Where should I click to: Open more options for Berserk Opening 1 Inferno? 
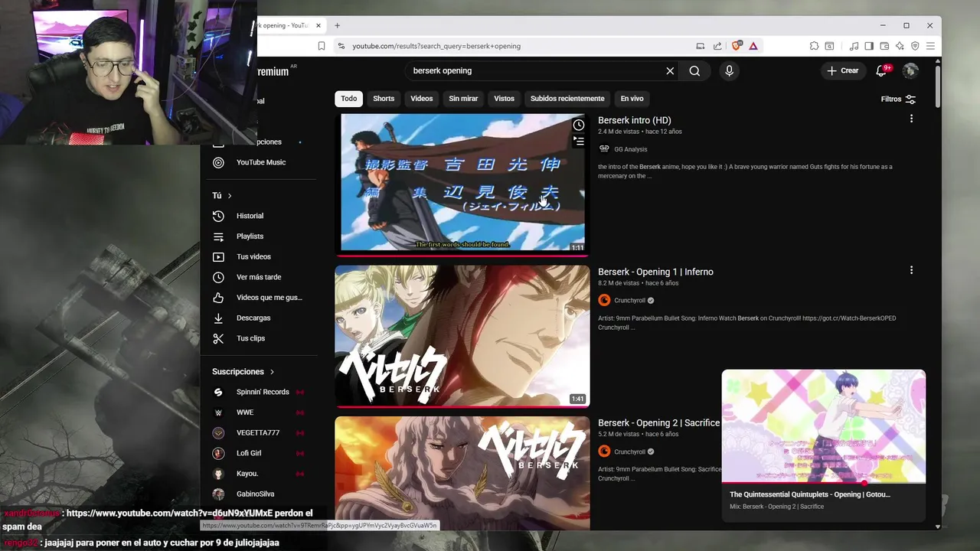tap(911, 270)
